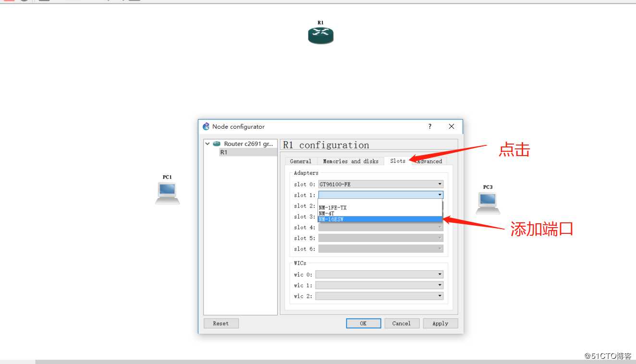Open the wic 1 dropdown
This screenshot has width=636, height=364.
coord(379,285)
